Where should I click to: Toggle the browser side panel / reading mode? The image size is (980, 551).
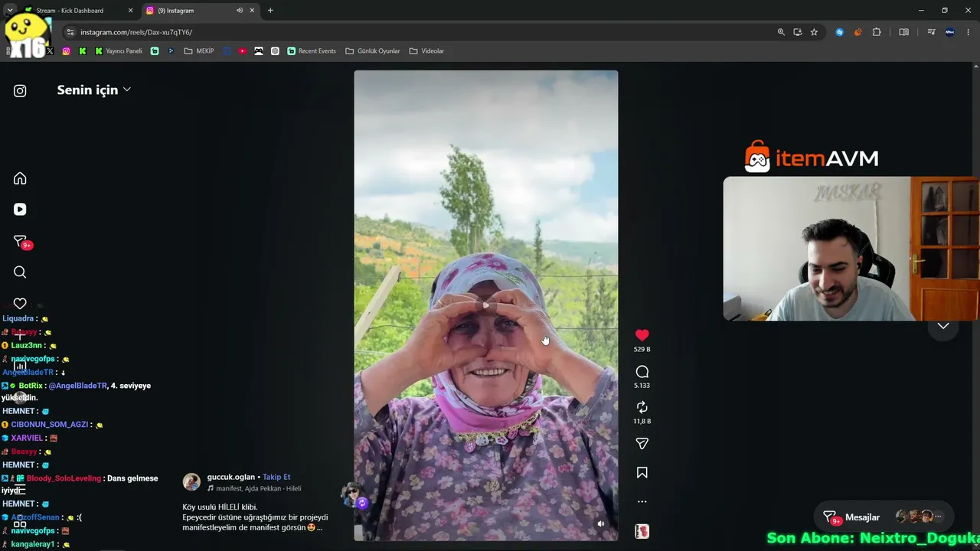[903, 32]
